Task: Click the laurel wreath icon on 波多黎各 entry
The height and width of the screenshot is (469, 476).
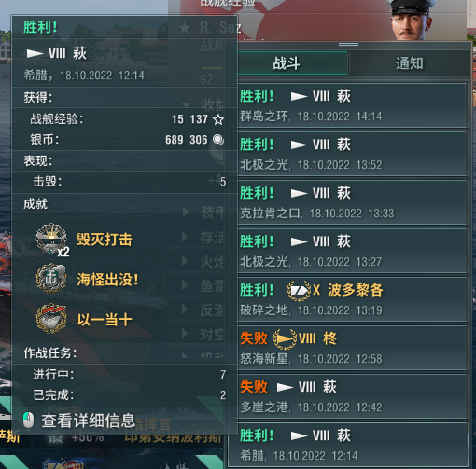Action: pos(299,291)
